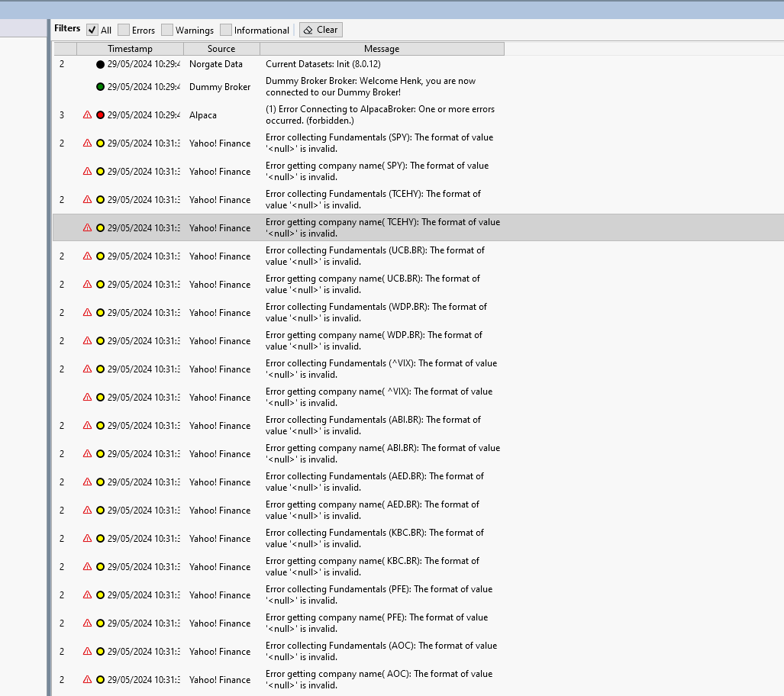
Task: Click warning triangle for Fundamentals (UCB.BR) row
Action: click(88, 256)
